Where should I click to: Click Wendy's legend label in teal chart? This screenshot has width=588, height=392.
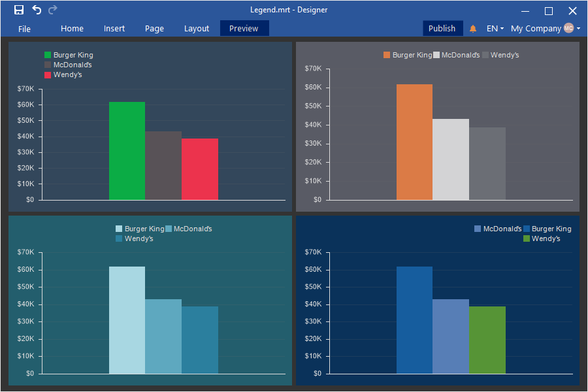pyautogui.click(x=139, y=238)
